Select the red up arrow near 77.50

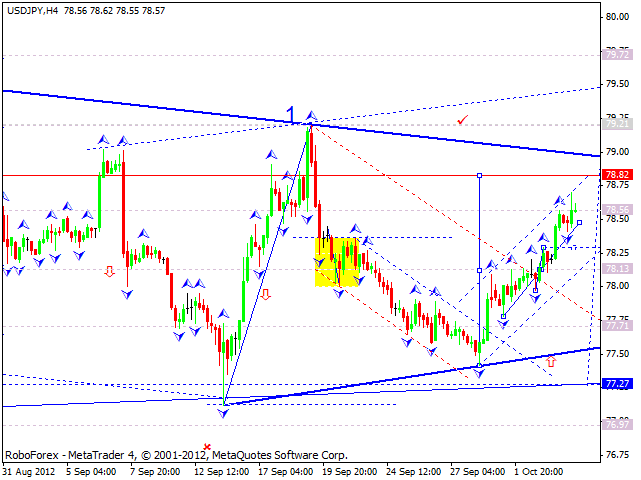[x=551, y=361]
